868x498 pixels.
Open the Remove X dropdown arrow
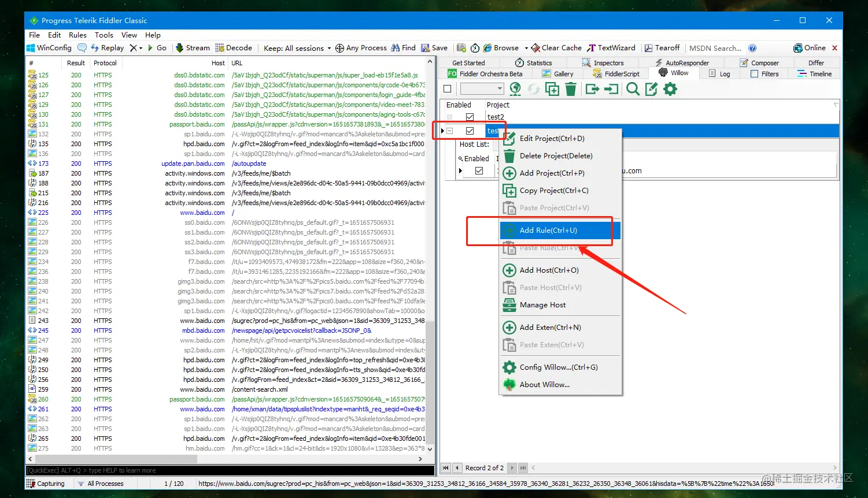[x=141, y=48]
